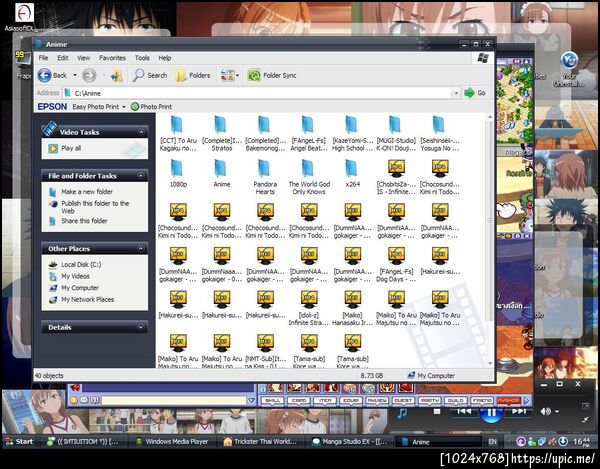600x469 pixels.
Task: Select the [Seishinsei] Yosuga No folder
Action: click(440, 134)
